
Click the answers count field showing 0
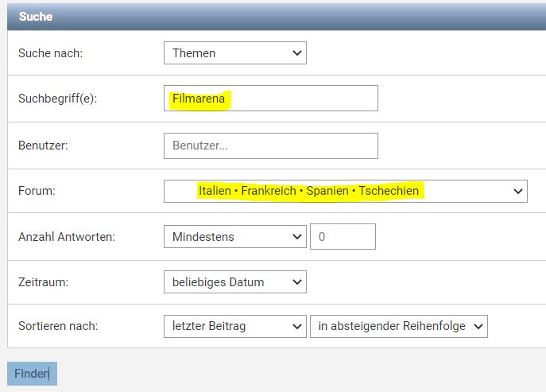[x=342, y=236]
